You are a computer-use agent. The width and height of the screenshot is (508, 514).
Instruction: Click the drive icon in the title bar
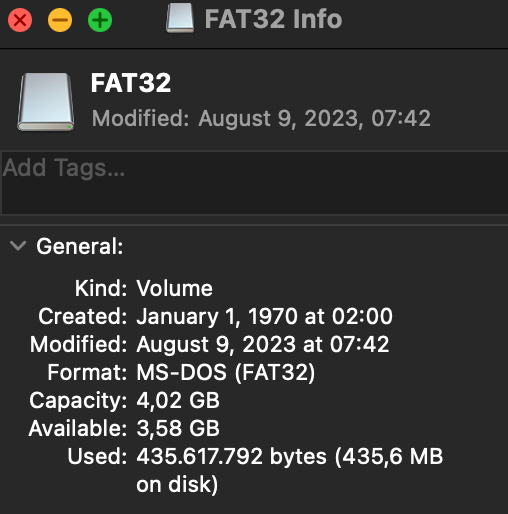click(x=180, y=18)
